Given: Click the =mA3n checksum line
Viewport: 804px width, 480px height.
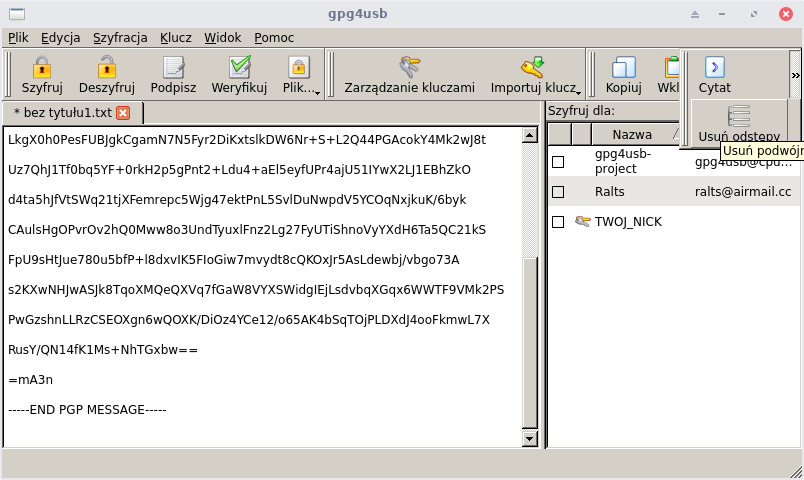Looking at the screenshot, I should click(30, 380).
